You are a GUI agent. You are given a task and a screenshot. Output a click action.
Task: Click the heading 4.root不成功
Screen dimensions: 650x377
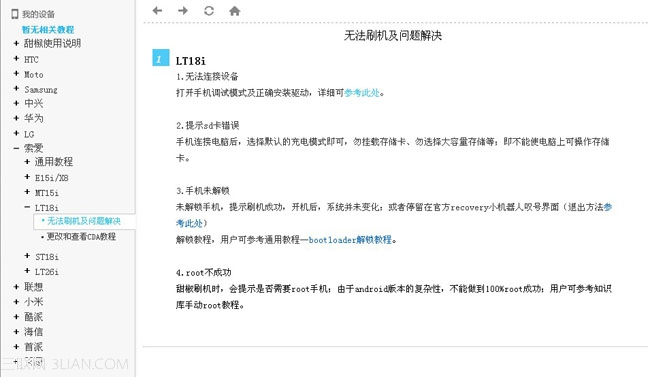coord(204,272)
